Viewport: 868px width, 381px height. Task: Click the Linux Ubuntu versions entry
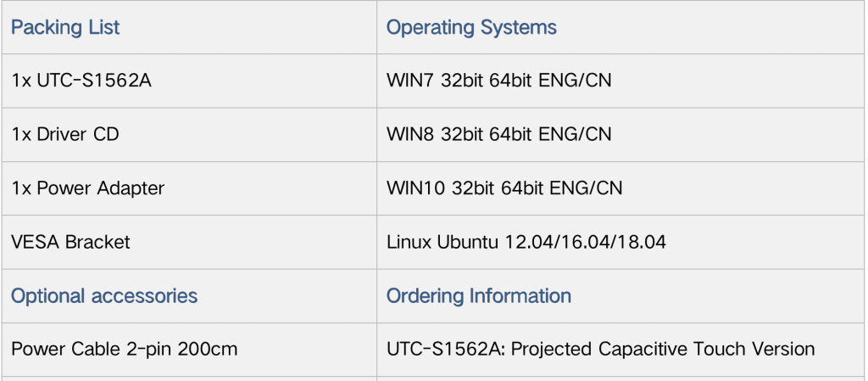coord(526,242)
